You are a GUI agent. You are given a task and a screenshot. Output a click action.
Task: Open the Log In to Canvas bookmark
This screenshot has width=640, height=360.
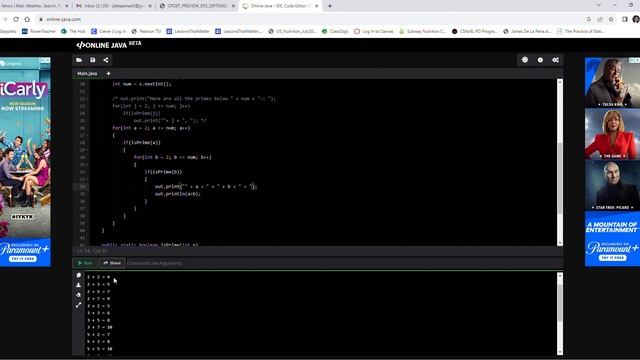[x=374, y=31]
